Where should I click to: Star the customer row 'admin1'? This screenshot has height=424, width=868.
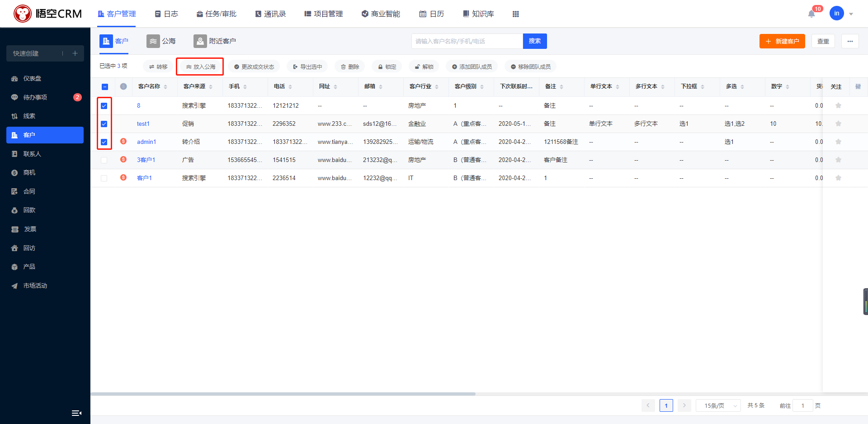[x=838, y=142]
